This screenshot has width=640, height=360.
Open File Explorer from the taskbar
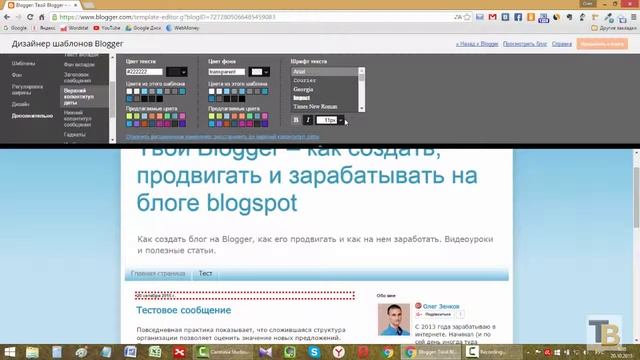(32, 352)
